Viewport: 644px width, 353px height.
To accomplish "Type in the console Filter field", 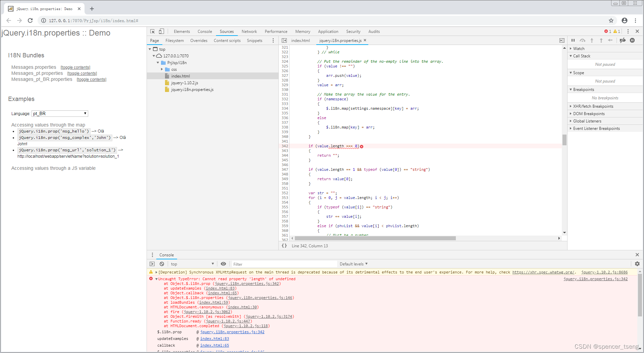I will click(x=284, y=264).
